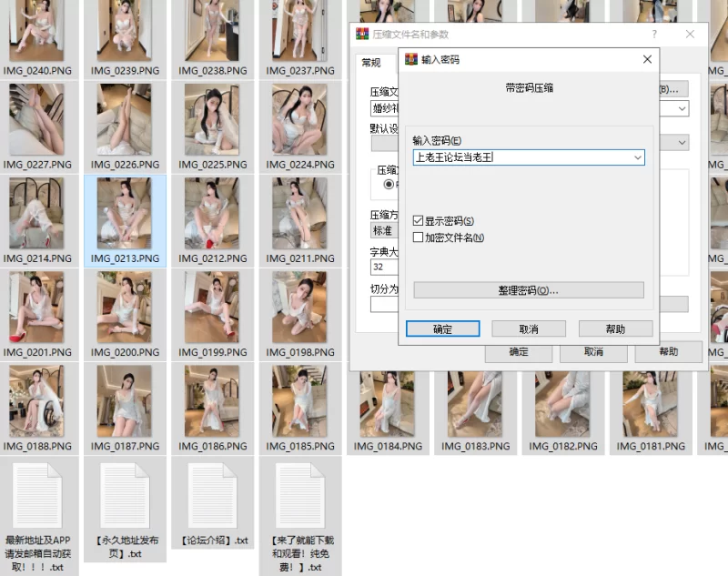Expand the default profile dropdown in background dialog
The image size is (728, 576).
click(682, 143)
